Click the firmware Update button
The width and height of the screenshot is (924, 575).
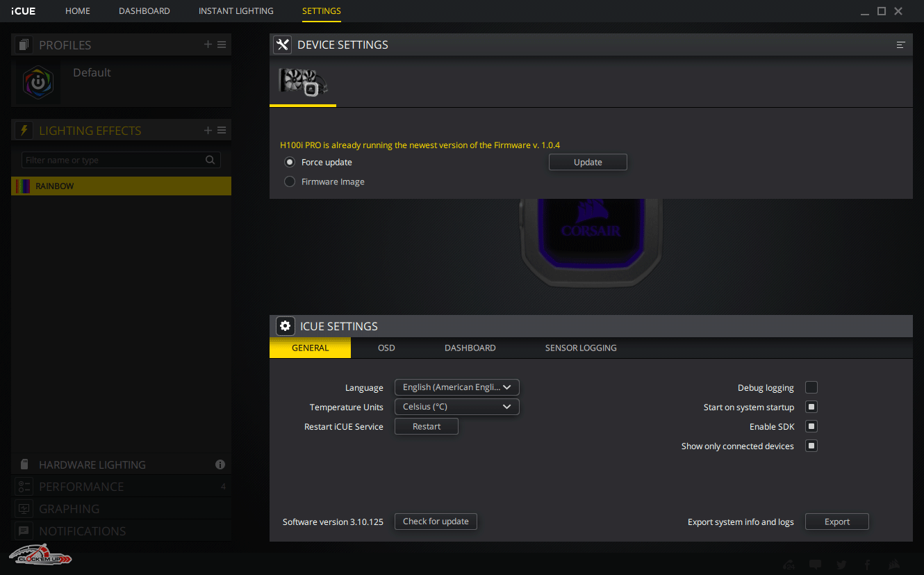pyautogui.click(x=588, y=162)
